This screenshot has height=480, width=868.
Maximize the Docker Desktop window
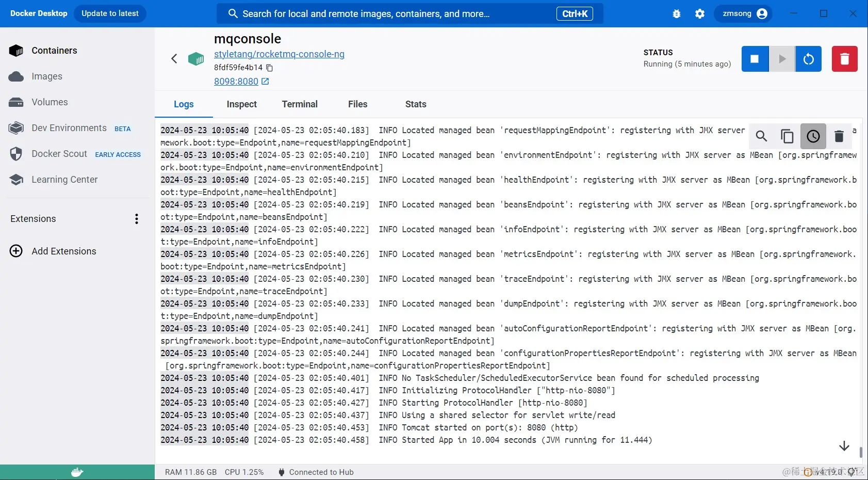click(824, 13)
